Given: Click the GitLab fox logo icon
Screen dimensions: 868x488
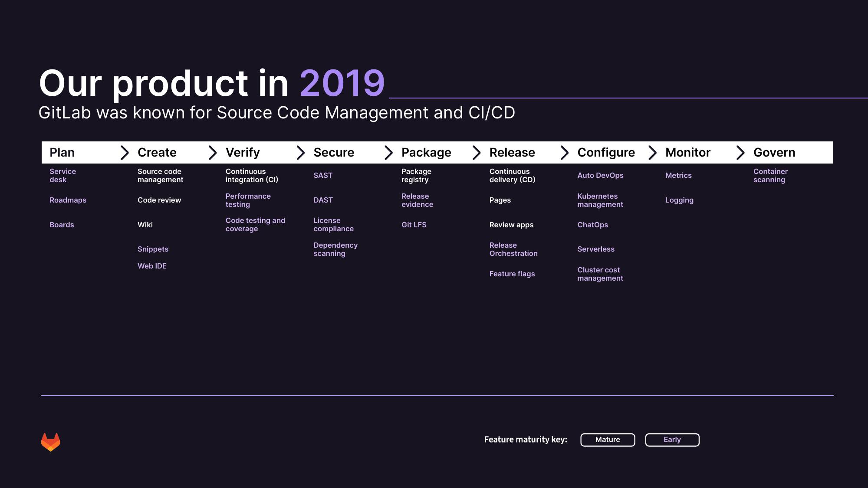Looking at the screenshot, I should pyautogui.click(x=50, y=442).
